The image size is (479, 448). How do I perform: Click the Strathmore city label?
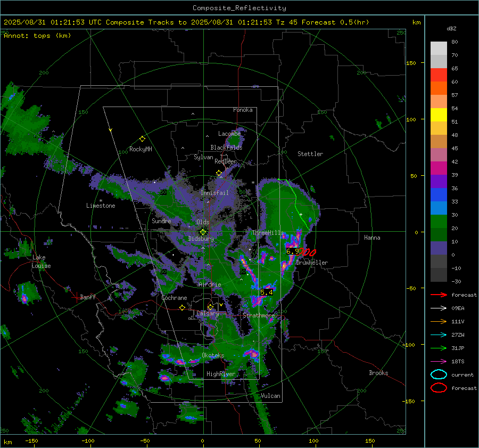[x=259, y=315]
